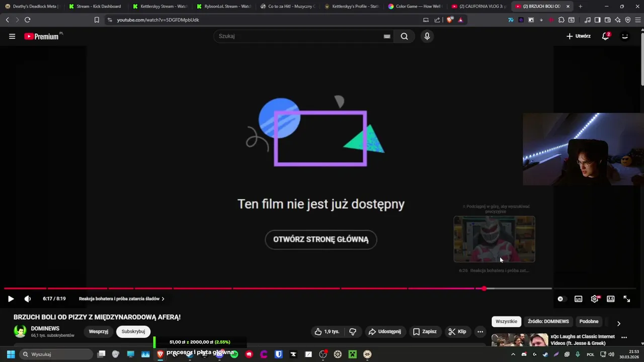Switch to Kettlerskyy Stream tab
Screen dimensions: 644x362
(160, 7)
